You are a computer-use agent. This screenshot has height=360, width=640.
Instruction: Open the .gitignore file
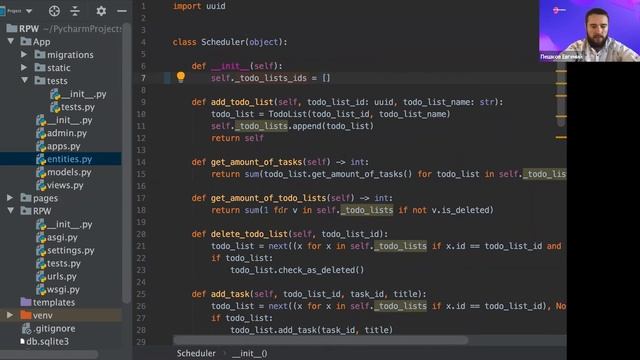(54, 329)
